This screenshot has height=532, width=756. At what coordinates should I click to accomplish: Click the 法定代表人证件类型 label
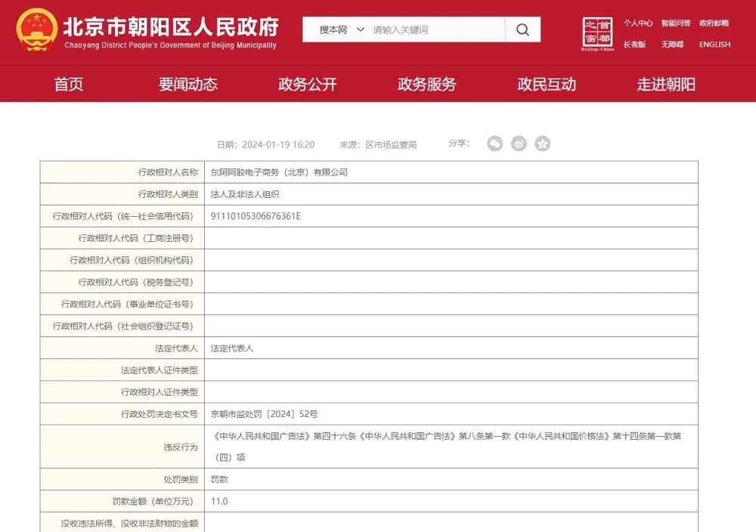click(159, 370)
